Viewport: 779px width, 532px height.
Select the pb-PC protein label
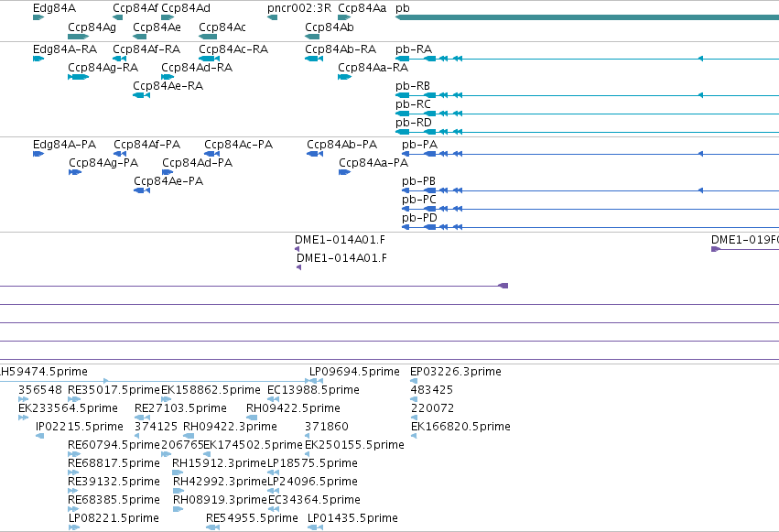point(419,201)
